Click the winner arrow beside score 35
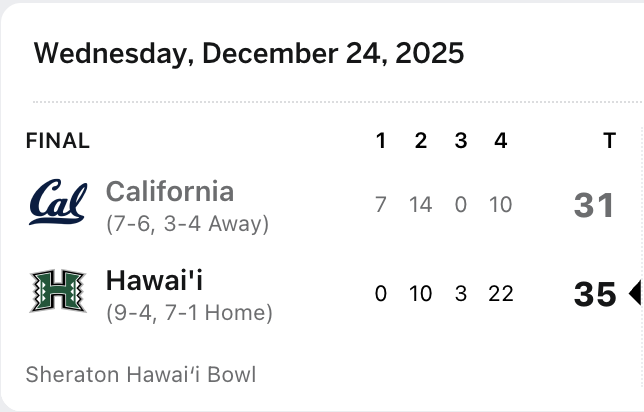 (634, 294)
